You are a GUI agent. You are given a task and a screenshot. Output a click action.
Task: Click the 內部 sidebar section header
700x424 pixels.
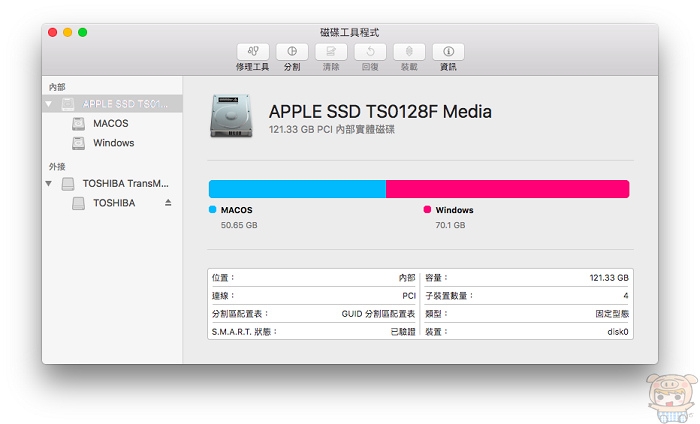57,87
